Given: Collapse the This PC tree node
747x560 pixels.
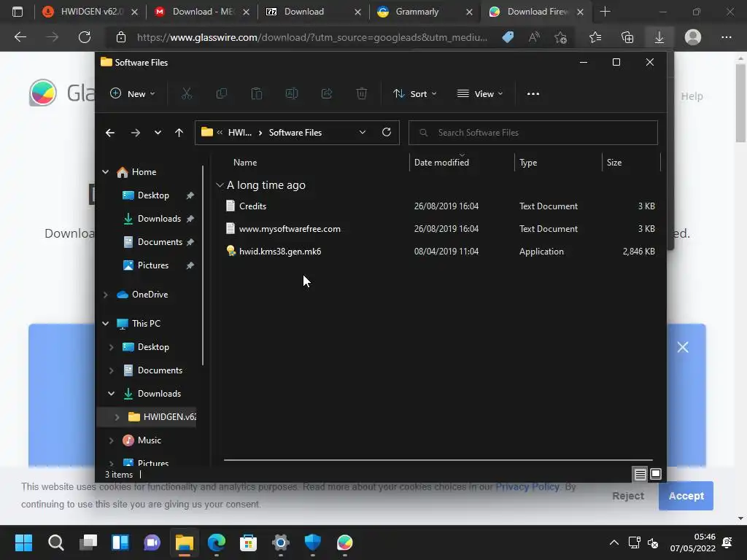Looking at the screenshot, I should click(x=105, y=323).
